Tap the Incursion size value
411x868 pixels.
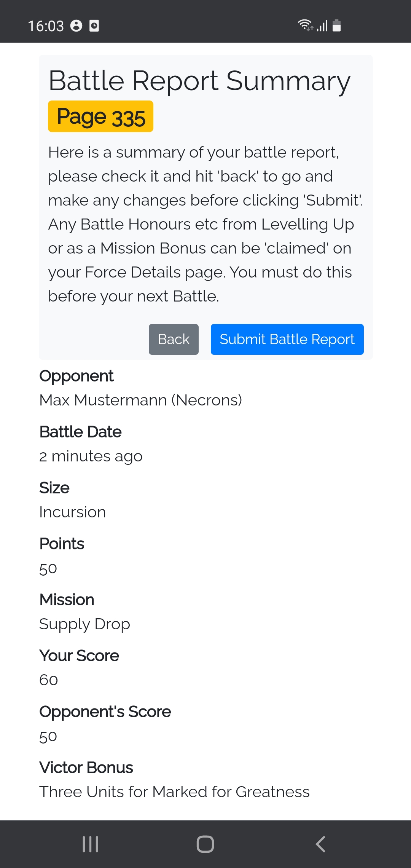click(x=72, y=512)
